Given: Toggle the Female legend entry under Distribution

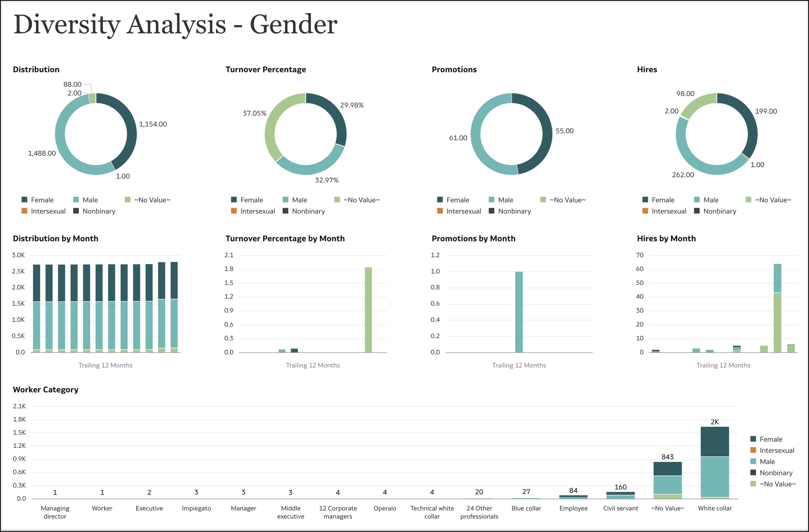Looking at the screenshot, I should click(41, 200).
